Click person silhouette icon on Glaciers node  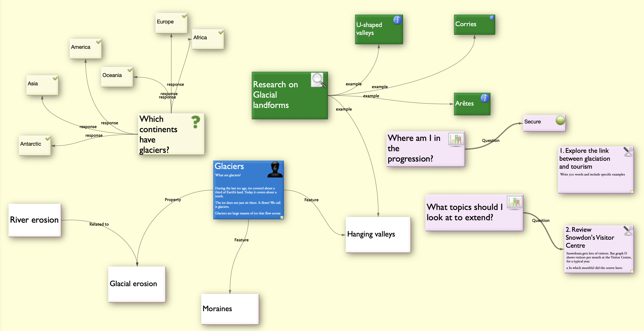point(275,170)
